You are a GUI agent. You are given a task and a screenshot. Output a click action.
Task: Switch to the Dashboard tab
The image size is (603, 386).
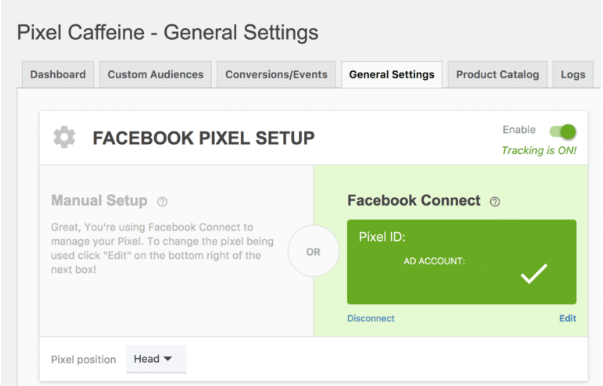point(58,75)
